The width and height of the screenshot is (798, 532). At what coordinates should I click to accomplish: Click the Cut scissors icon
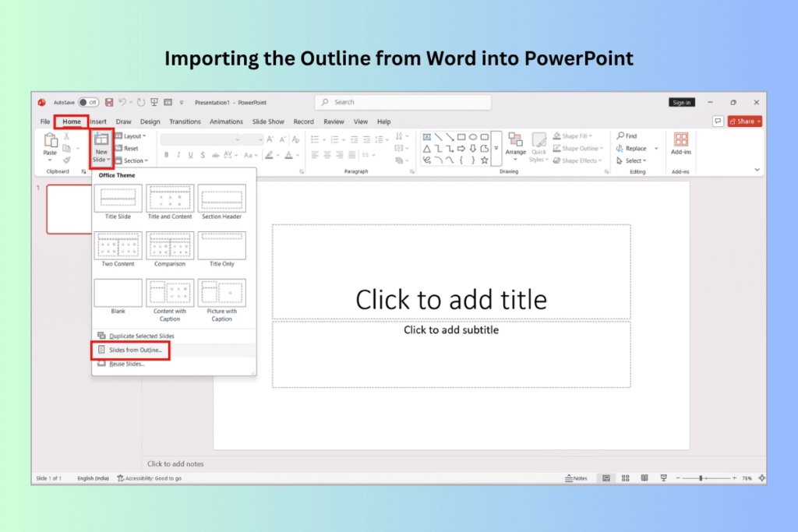[x=66, y=136]
